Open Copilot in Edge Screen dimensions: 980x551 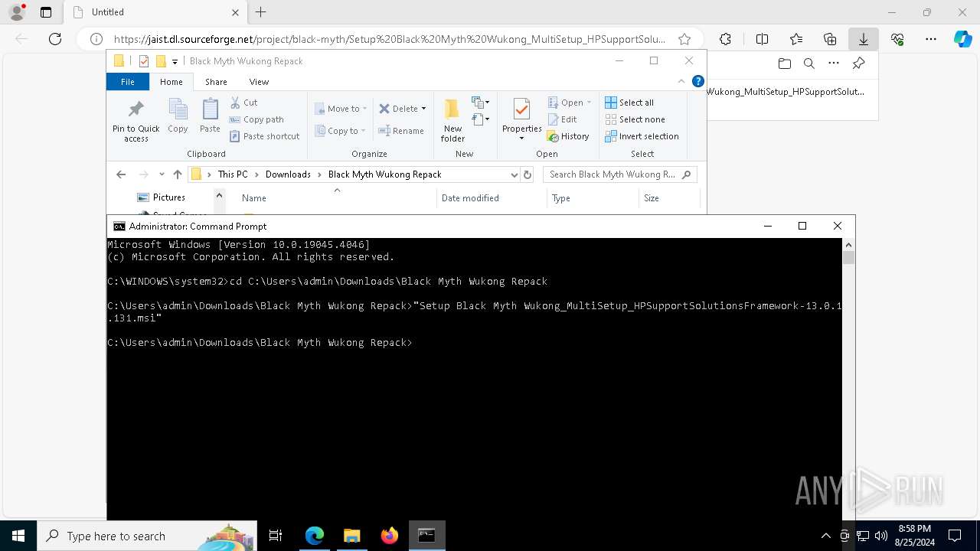tap(962, 39)
